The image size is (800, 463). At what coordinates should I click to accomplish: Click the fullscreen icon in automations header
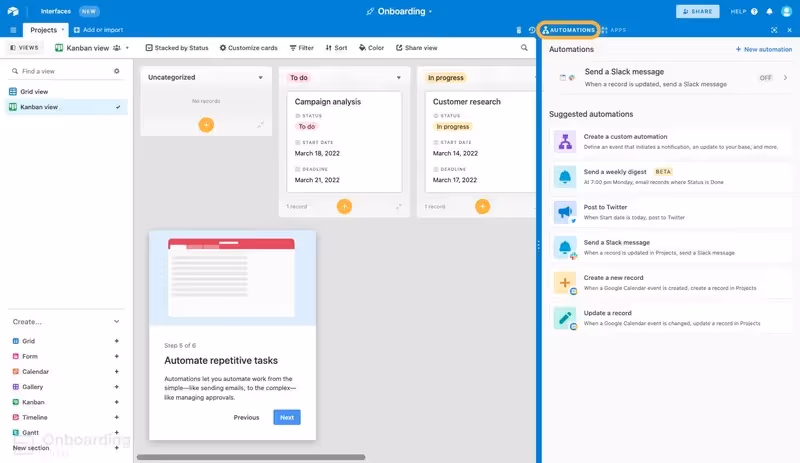tap(774, 30)
